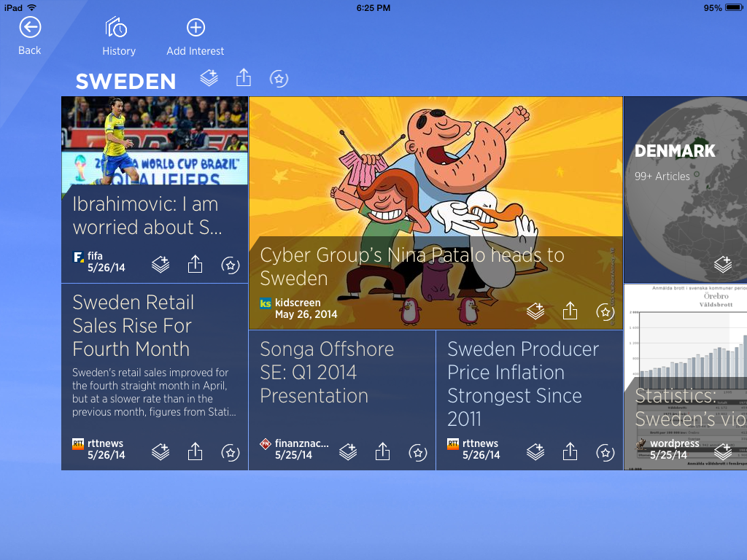Add Sweden Retail Sales article to stack
The image size is (747, 560).
pos(160,452)
